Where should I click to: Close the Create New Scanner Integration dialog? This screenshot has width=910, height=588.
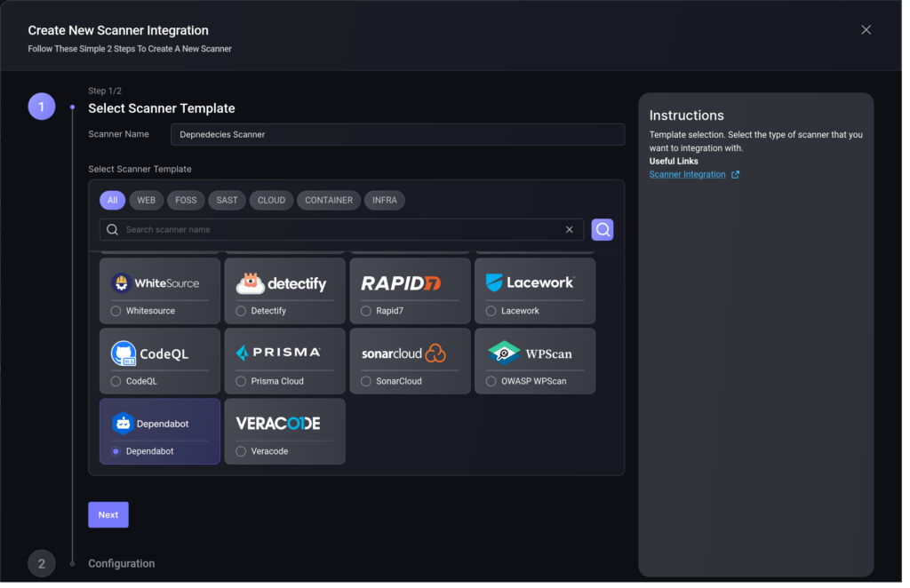click(x=866, y=29)
